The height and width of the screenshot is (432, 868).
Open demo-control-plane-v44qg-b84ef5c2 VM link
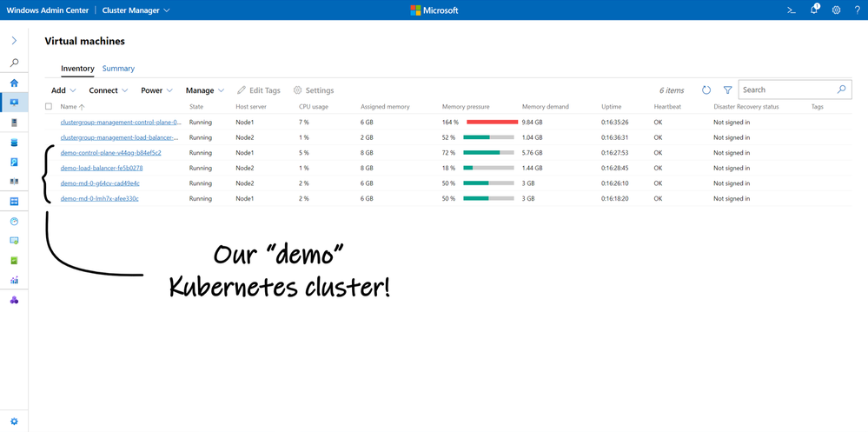[x=110, y=152]
